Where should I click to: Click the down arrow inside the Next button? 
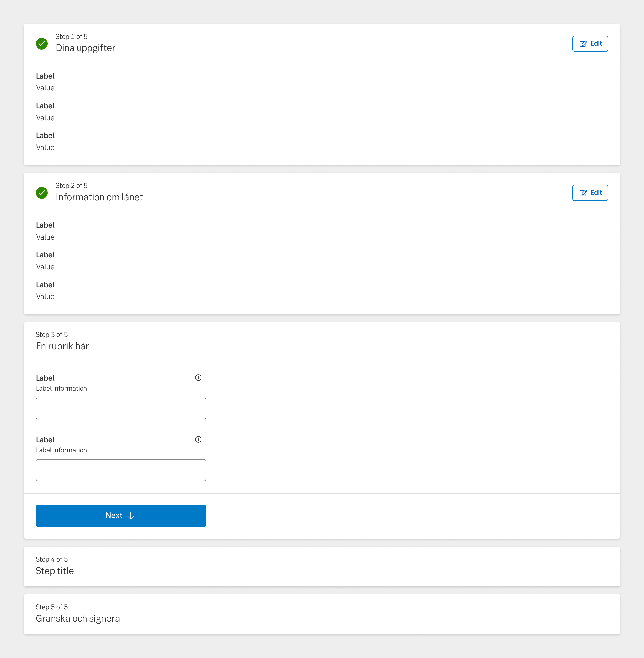pos(130,516)
